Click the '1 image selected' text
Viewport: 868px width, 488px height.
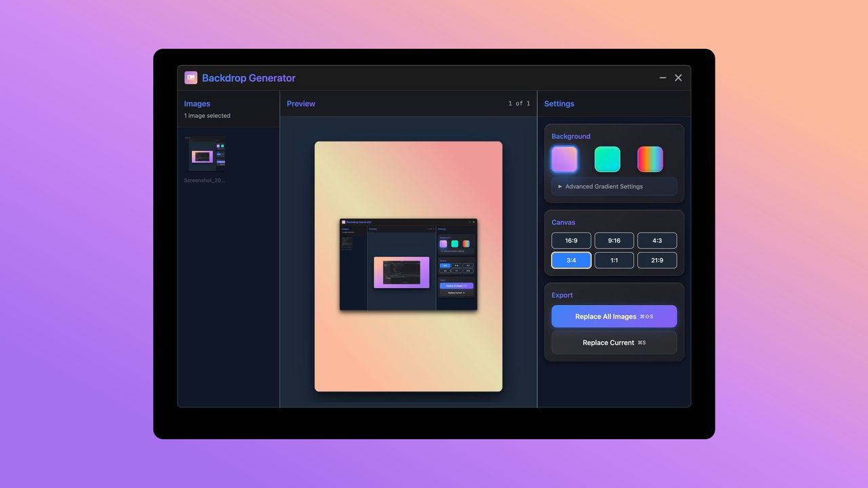coord(208,116)
